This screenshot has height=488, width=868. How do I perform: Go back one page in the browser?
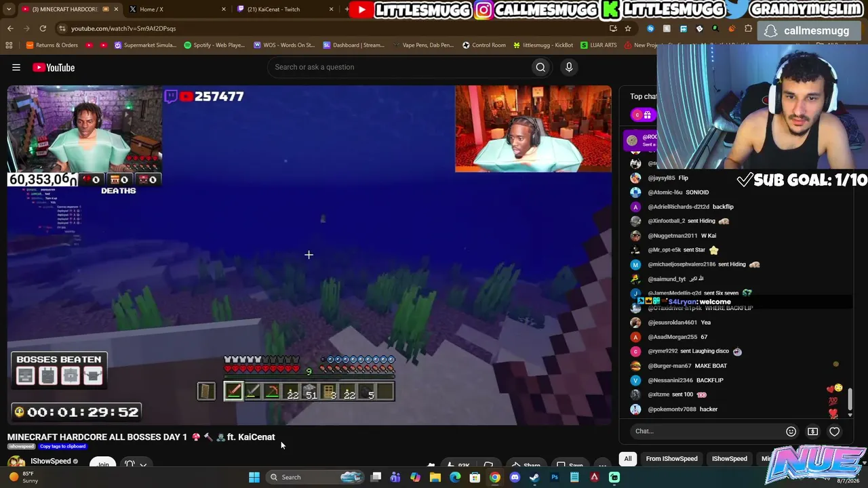coord(10,28)
